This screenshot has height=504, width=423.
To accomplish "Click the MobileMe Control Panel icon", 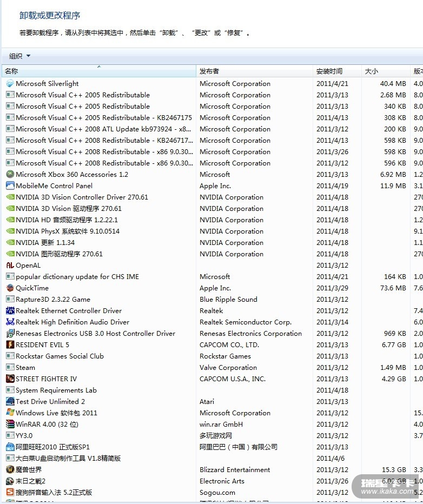I will 10,186.
